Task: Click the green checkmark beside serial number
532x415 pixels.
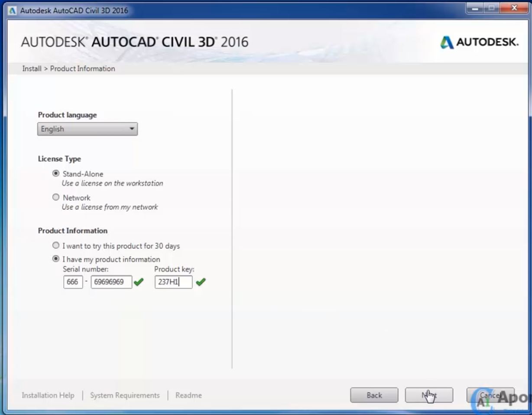Action: pos(139,282)
